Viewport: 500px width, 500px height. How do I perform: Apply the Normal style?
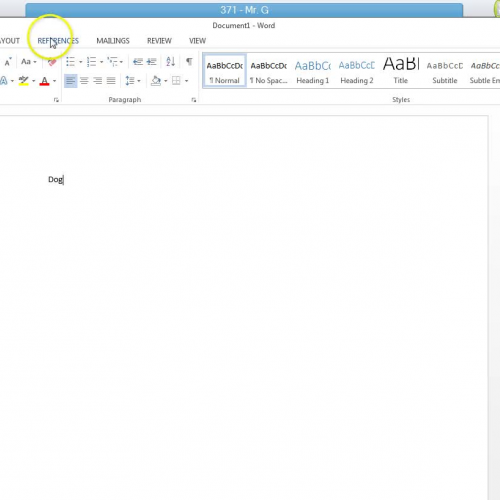pos(224,71)
